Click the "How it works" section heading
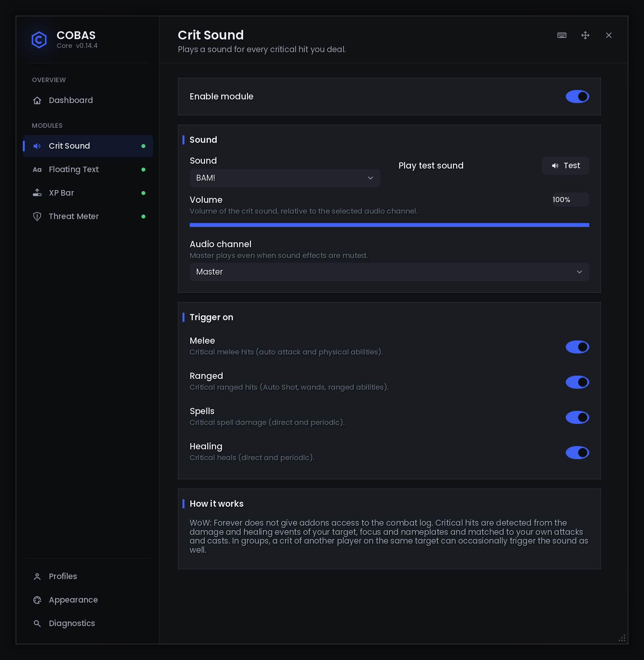The height and width of the screenshot is (660, 644). coord(216,504)
